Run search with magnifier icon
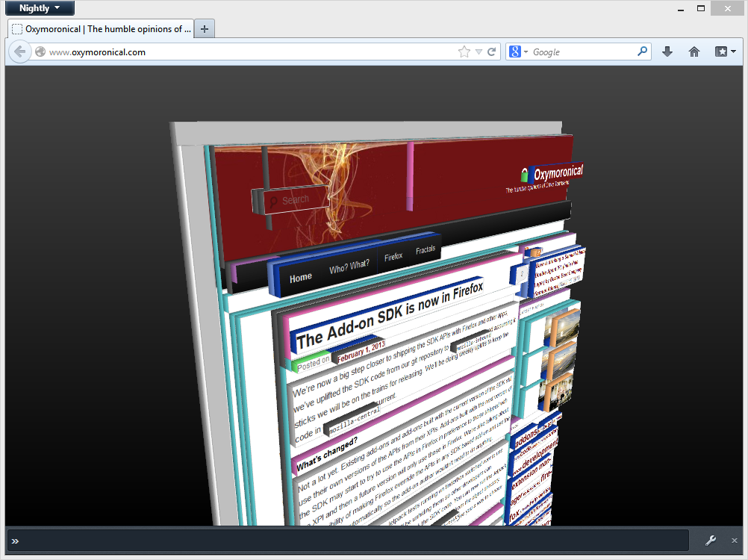 643,51
